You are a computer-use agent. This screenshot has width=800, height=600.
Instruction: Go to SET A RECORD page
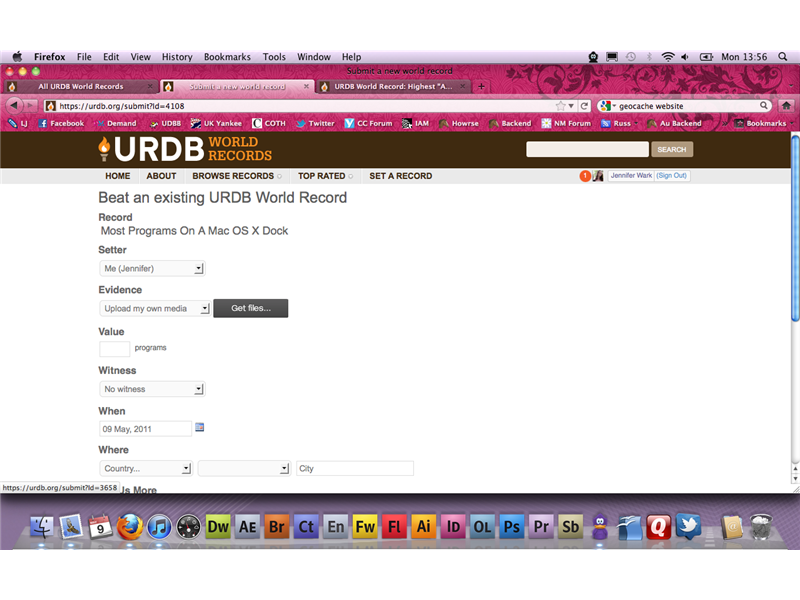coord(401,176)
